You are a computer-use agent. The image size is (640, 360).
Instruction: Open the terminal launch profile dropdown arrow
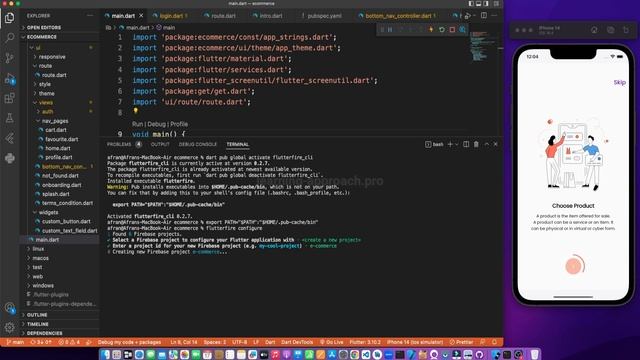[x=457, y=144]
